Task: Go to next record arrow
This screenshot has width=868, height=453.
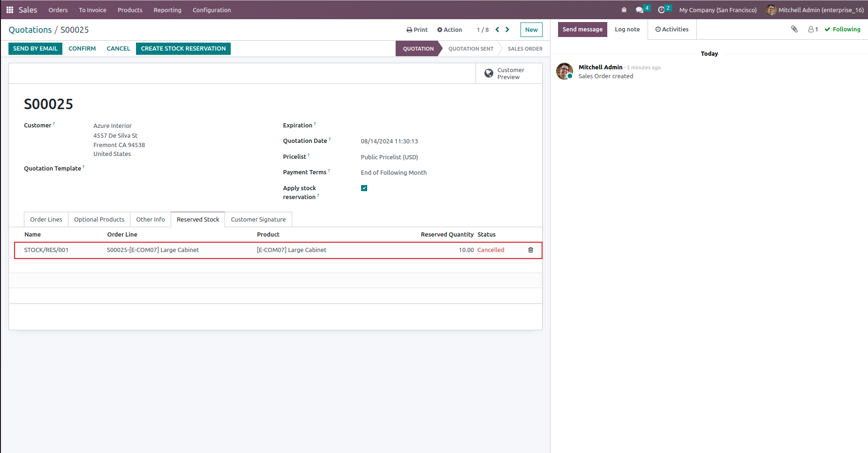Action: 507,30
